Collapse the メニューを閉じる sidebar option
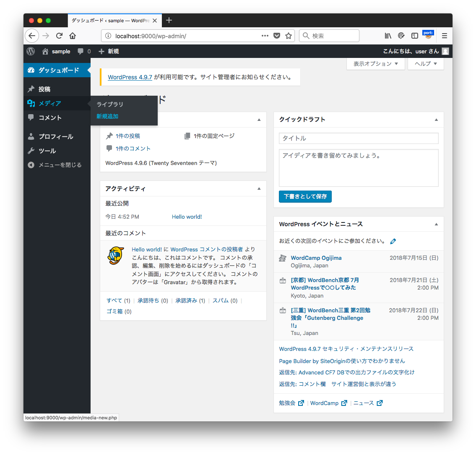The image size is (476, 455). point(31,165)
